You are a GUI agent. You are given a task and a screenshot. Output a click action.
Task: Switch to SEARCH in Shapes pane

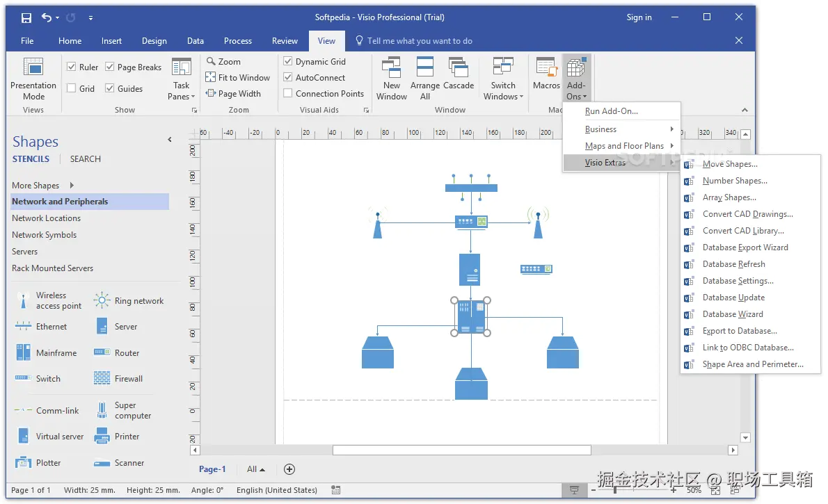click(85, 159)
